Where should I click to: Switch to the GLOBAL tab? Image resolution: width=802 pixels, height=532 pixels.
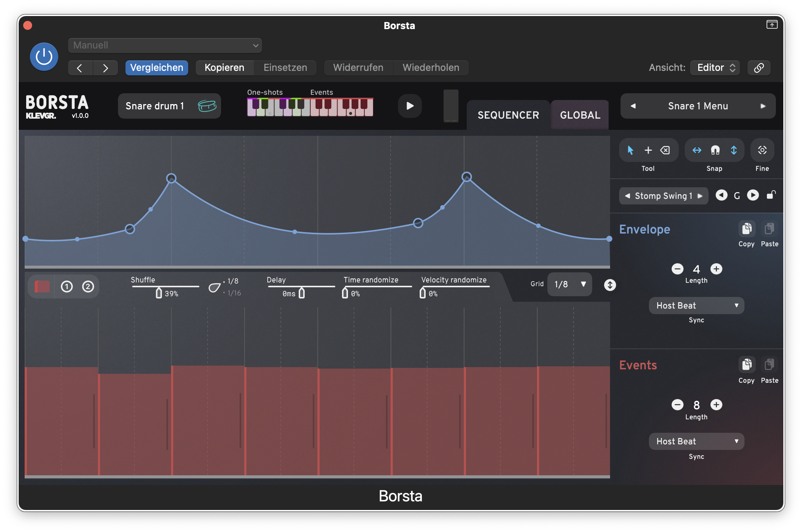tap(580, 115)
